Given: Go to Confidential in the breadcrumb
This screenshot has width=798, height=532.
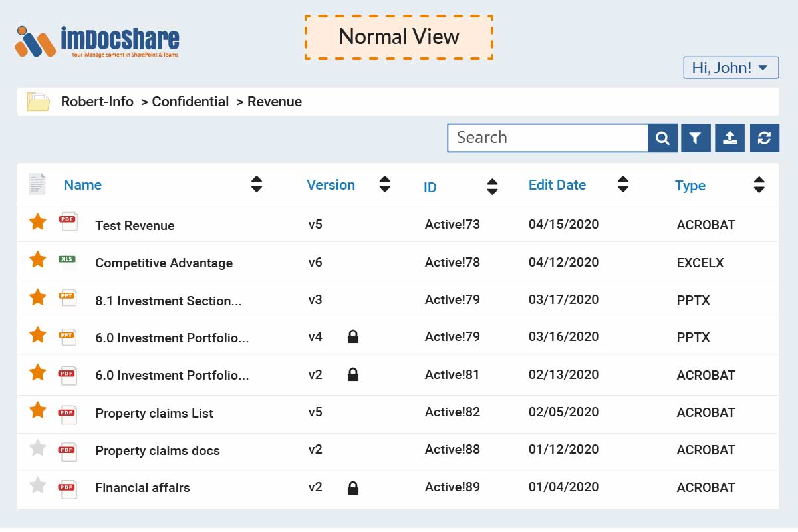Looking at the screenshot, I should [x=190, y=102].
